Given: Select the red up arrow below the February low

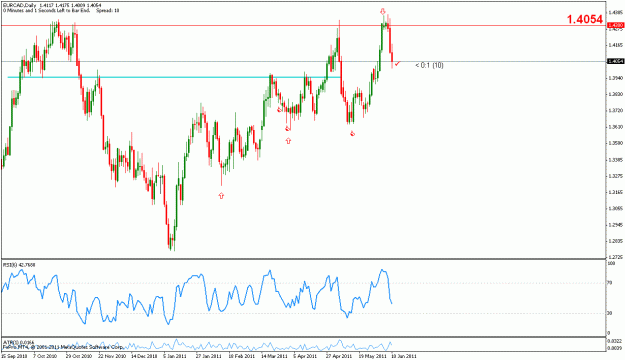Looking at the screenshot, I should (221, 195).
